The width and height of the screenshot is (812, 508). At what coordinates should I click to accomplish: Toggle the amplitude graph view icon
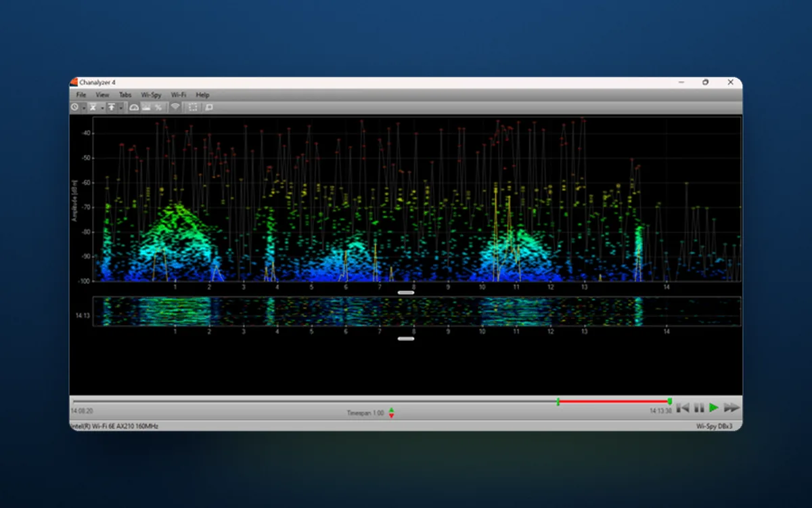pyautogui.click(x=146, y=107)
